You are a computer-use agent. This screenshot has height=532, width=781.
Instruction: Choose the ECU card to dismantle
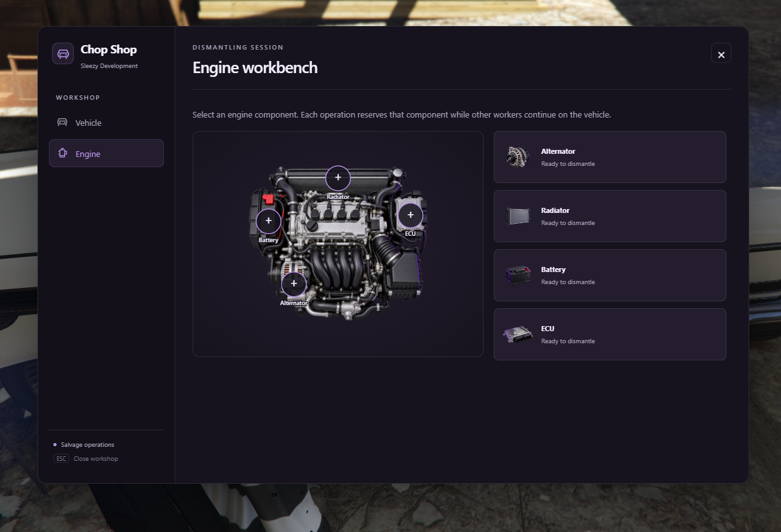point(610,334)
